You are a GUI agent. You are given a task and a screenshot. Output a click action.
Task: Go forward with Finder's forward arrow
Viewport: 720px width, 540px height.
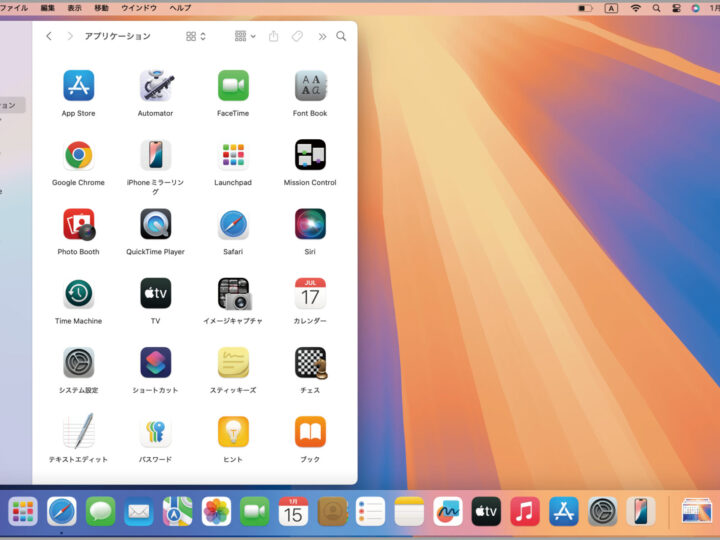70,36
